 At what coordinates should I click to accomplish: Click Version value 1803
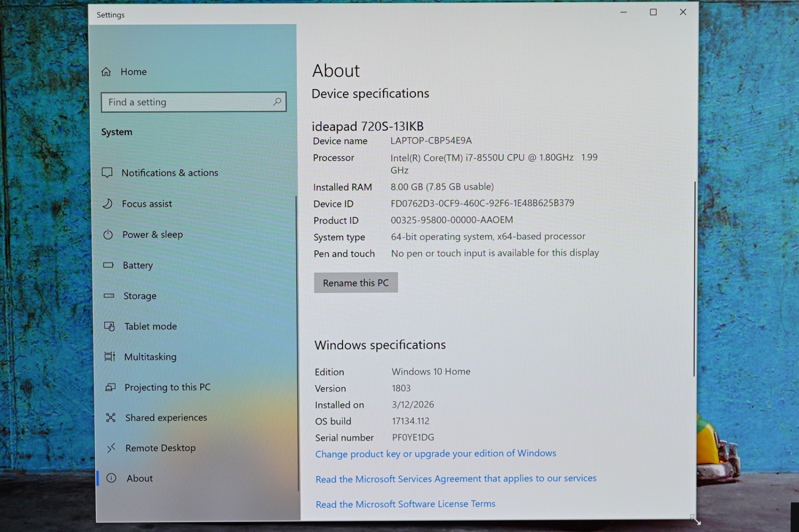click(x=401, y=388)
